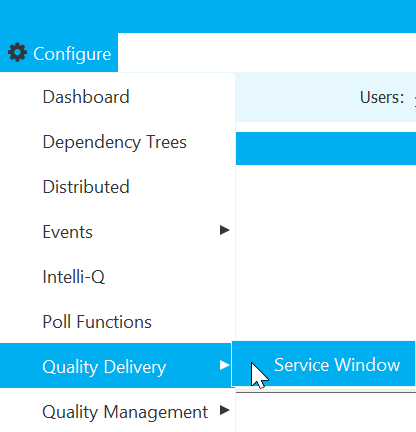Click the empty white content area above Service Window

click(x=326, y=253)
